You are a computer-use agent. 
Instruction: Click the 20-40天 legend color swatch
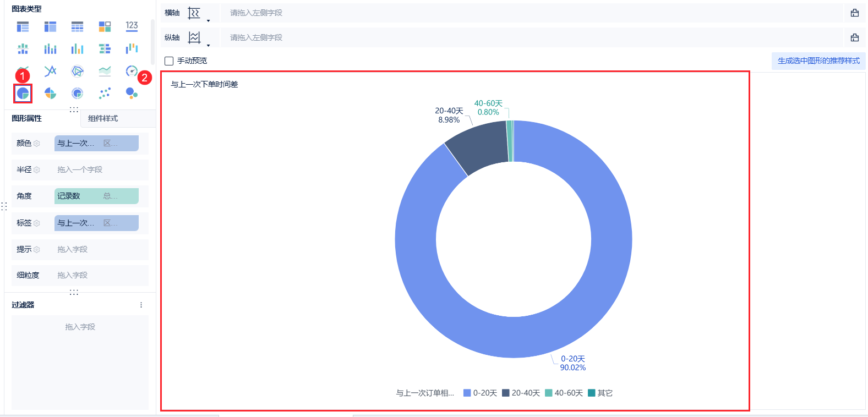[506, 393]
